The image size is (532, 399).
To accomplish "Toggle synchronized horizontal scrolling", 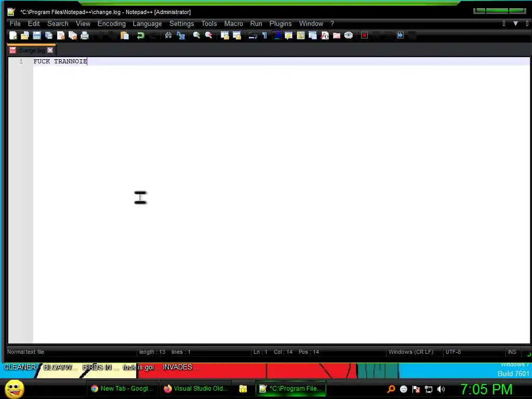I will [237, 35].
